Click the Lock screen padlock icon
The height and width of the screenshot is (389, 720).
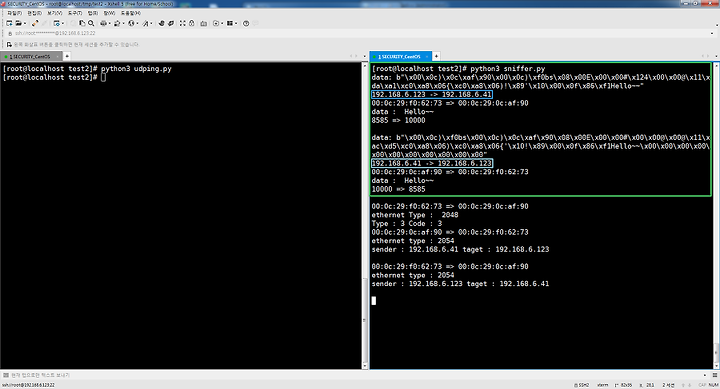coord(191,23)
